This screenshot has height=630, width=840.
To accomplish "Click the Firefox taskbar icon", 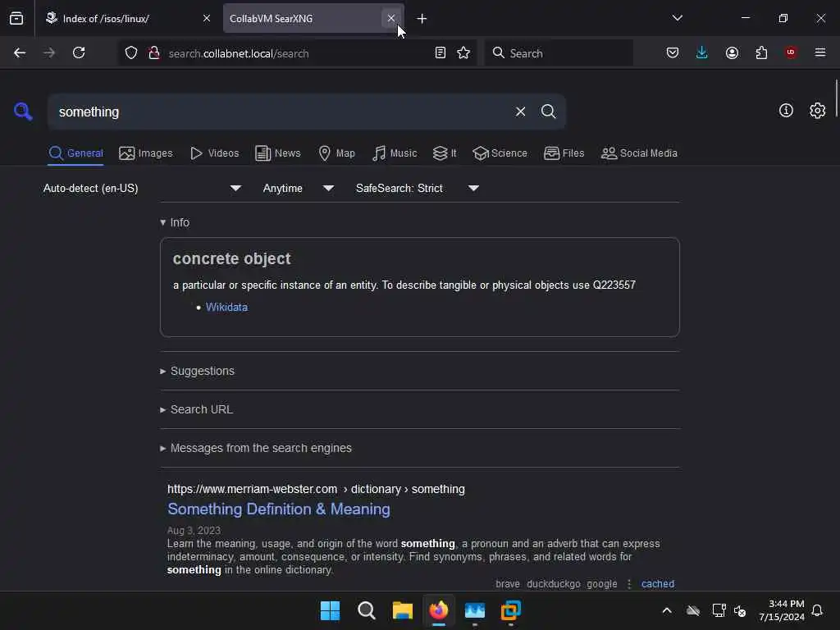I will (439, 610).
